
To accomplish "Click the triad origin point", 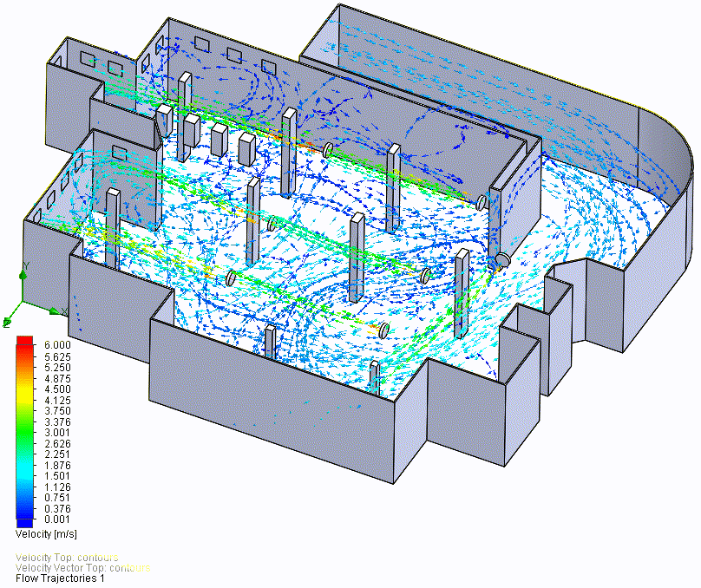I will click(x=23, y=301).
